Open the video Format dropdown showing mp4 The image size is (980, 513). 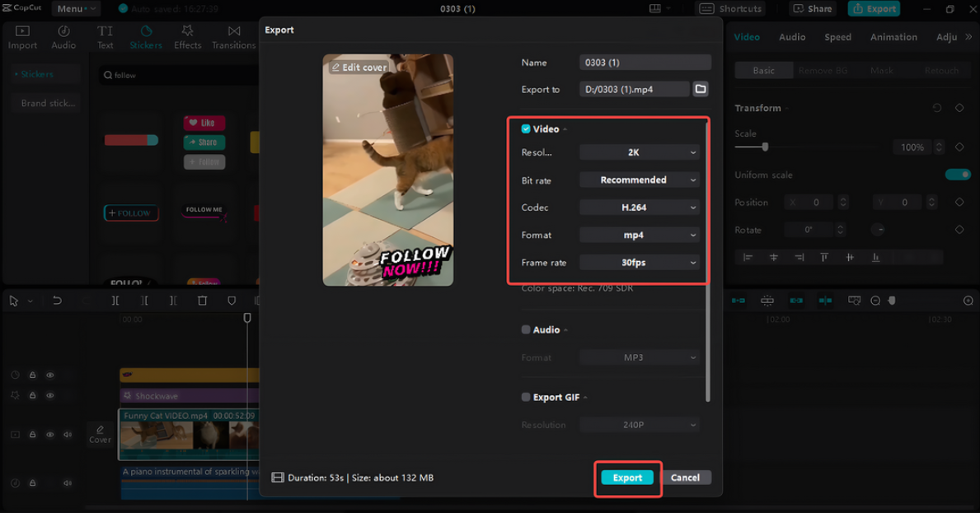point(640,235)
